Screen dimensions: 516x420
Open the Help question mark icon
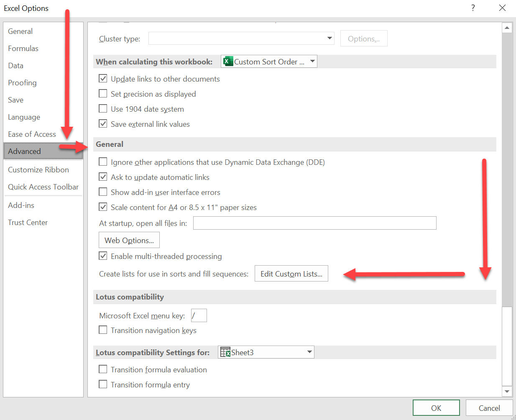coord(473,8)
